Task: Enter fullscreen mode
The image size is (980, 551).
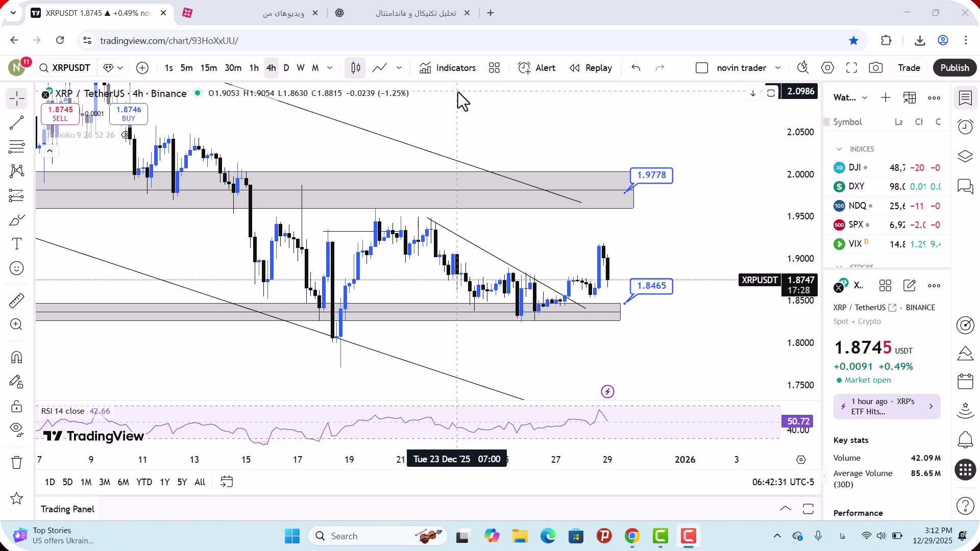Action: pyautogui.click(x=851, y=68)
